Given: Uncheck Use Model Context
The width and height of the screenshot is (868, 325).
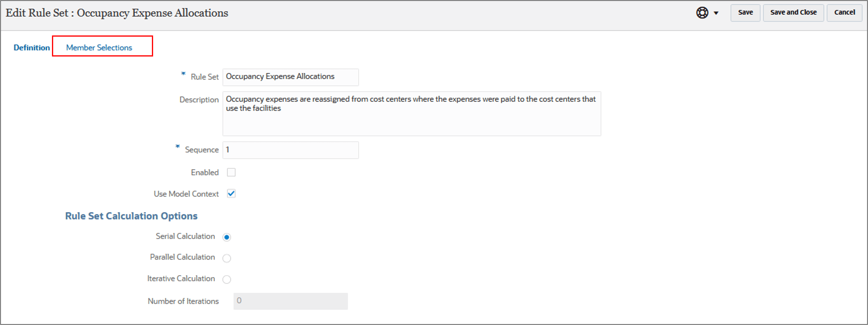Looking at the screenshot, I should point(231,194).
